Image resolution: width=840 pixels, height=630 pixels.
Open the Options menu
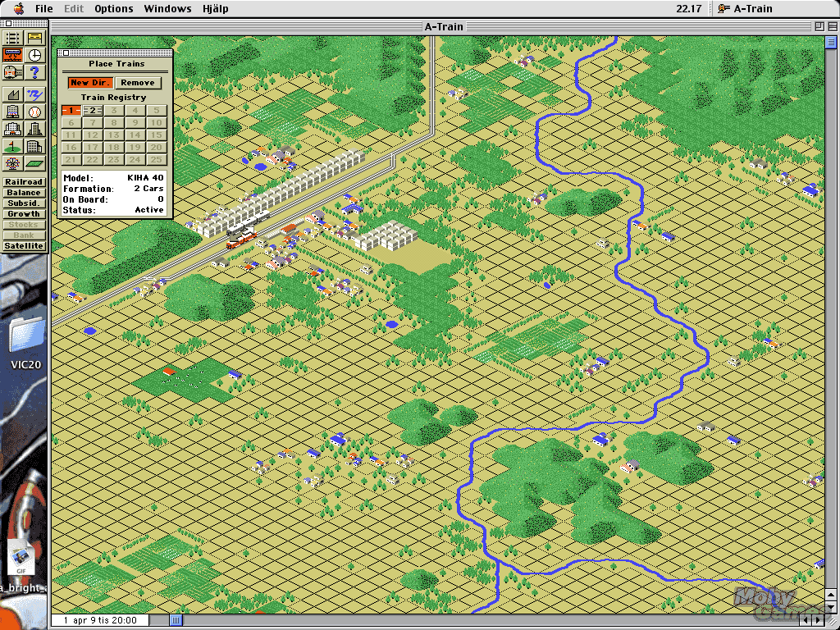[114, 8]
